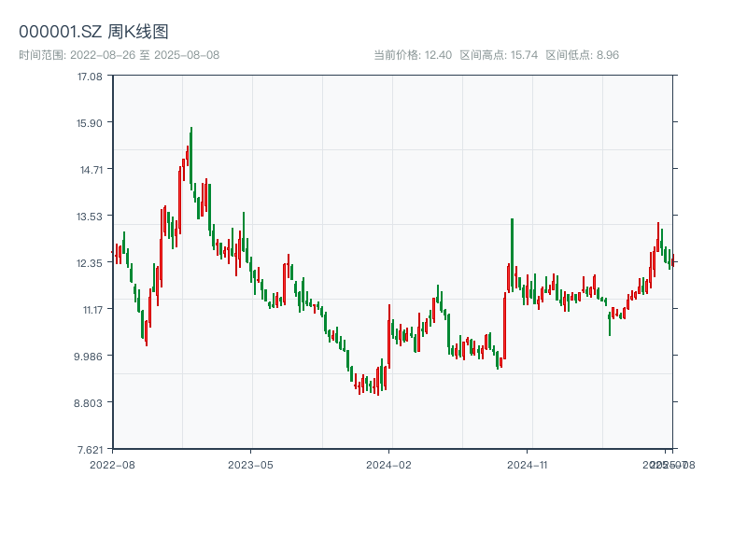Click the 7.621 y-axis label
This screenshot has height=560, width=747.
[90, 450]
